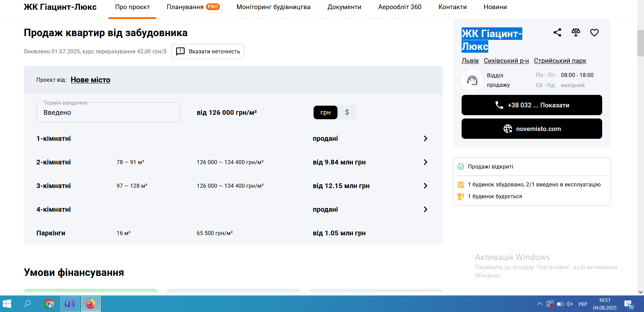
Task: Click the compare scales icon
Action: [576, 32]
